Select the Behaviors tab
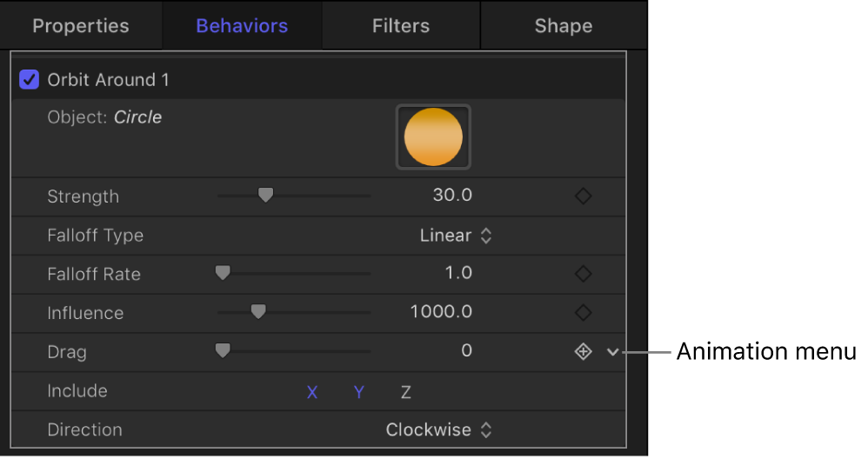The height and width of the screenshot is (459, 868). [242, 25]
